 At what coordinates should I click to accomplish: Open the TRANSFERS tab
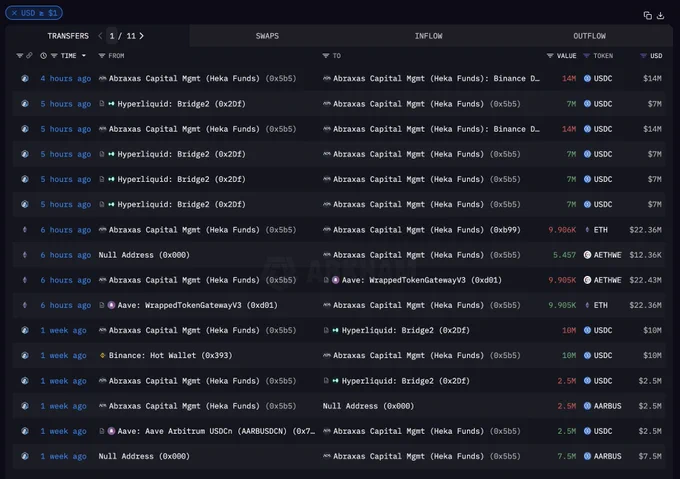point(68,36)
